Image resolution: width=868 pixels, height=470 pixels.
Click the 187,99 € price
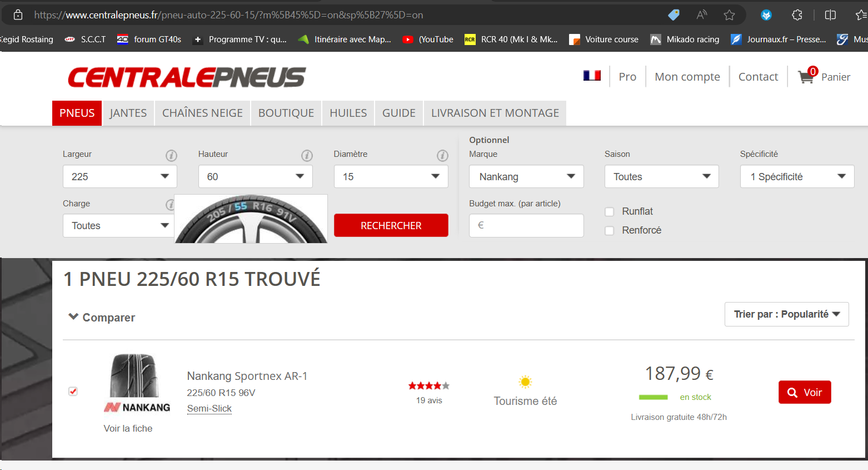679,374
